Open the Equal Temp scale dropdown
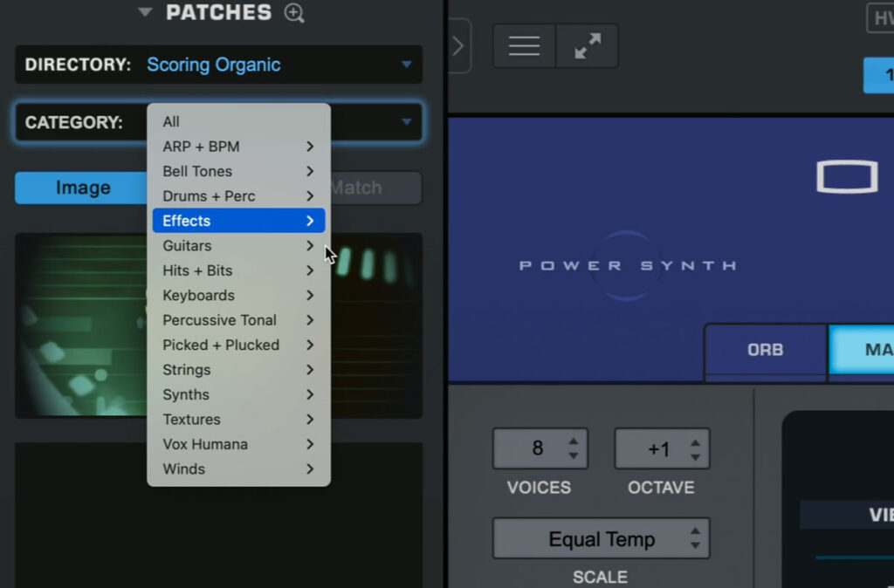This screenshot has width=894, height=588. [601, 539]
